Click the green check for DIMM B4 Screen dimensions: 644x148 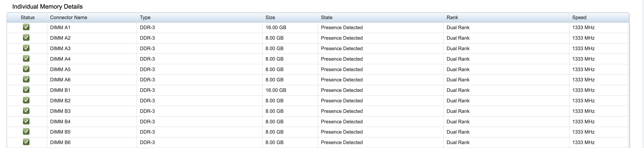pyautogui.click(x=26, y=121)
